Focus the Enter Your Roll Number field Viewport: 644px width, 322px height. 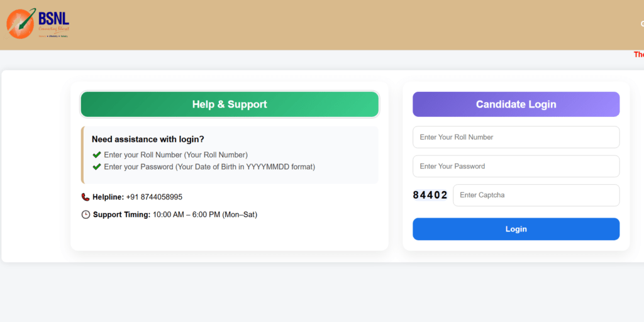(516, 137)
